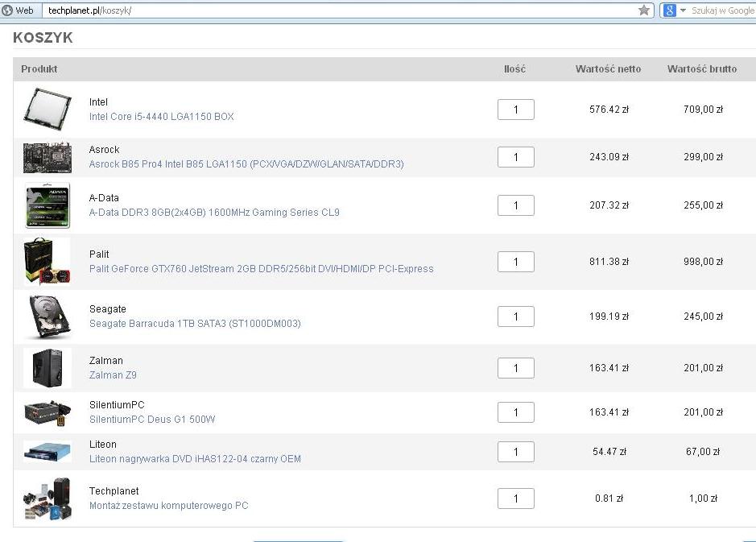Click the 'Ilość' column header
756x542 pixels.
pos(514,69)
